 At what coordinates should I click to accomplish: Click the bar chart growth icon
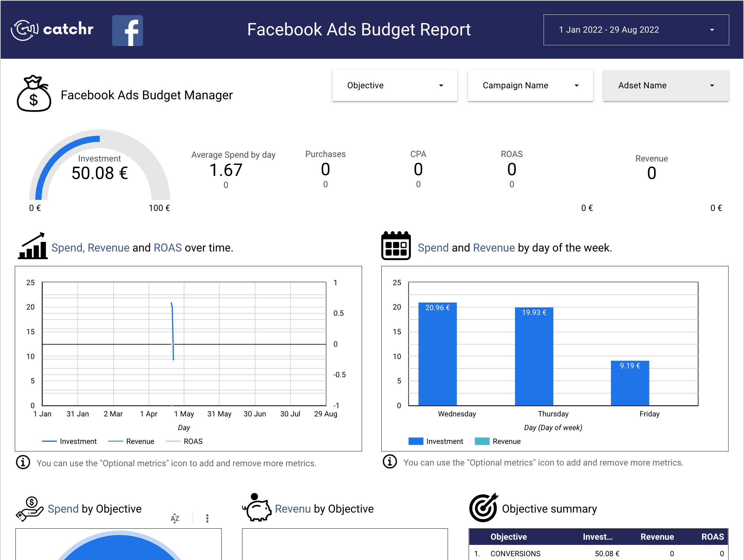tap(33, 246)
